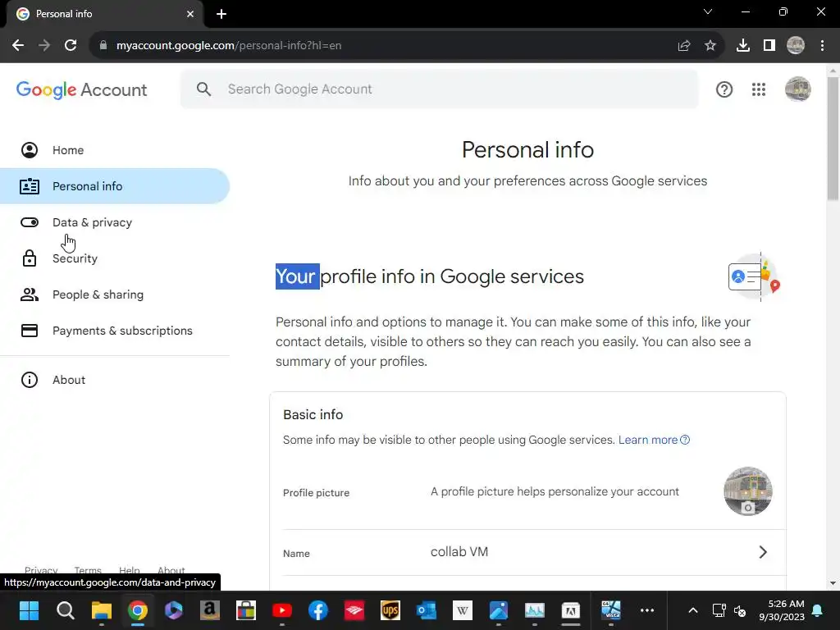
Task: Open the notifications bell
Action: [818, 610]
